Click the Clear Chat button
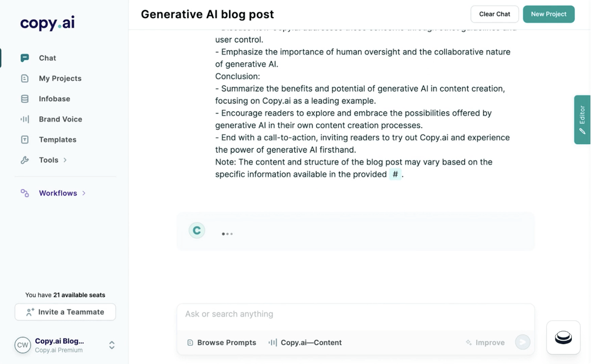The image size is (595, 364). click(494, 14)
